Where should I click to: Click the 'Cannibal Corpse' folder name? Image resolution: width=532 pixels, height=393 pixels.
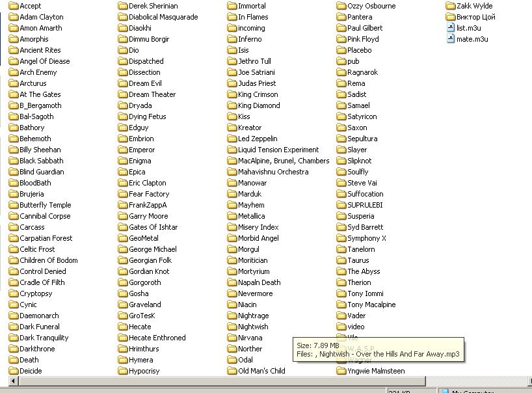pos(45,216)
